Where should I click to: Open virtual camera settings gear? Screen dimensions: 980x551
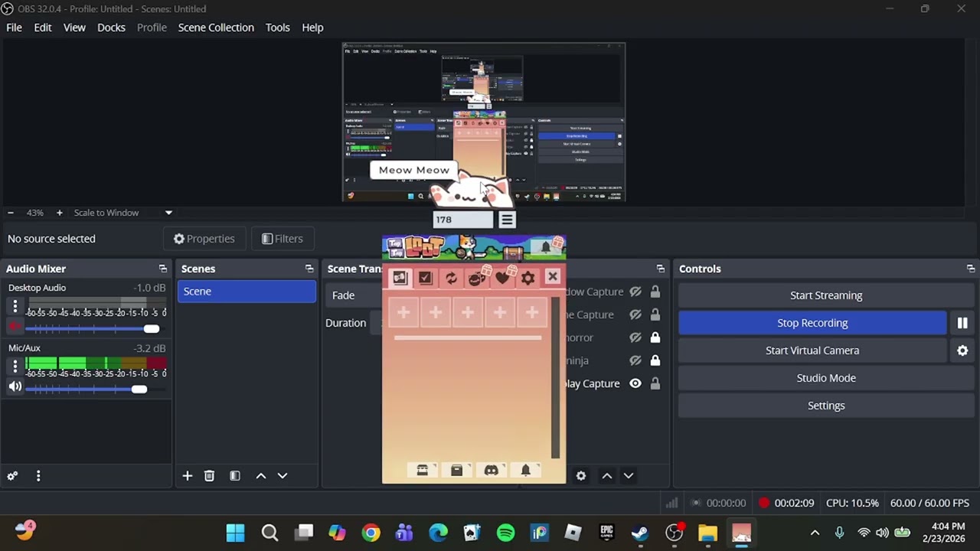pyautogui.click(x=962, y=350)
